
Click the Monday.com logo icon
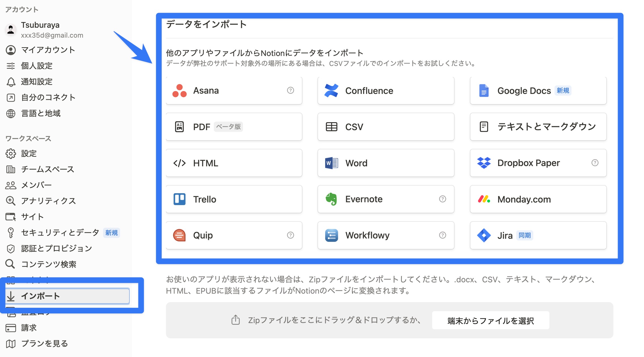tap(484, 199)
